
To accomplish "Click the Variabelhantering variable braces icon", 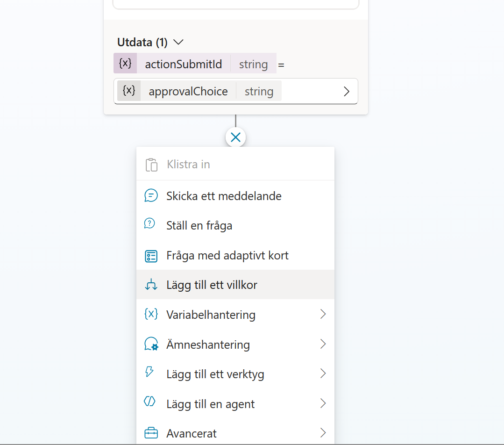I will (151, 314).
